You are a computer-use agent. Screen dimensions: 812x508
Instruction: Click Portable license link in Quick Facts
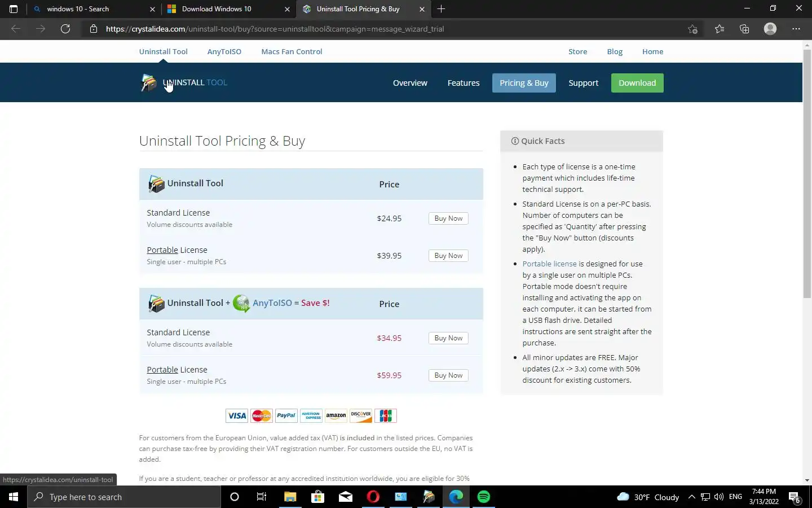(549, 264)
